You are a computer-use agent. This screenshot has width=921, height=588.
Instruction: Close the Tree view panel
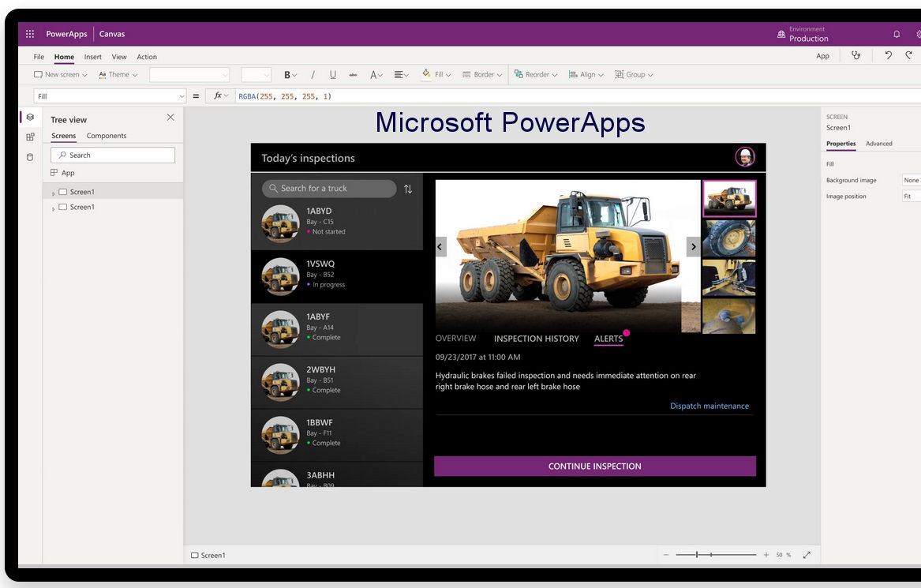(x=170, y=118)
